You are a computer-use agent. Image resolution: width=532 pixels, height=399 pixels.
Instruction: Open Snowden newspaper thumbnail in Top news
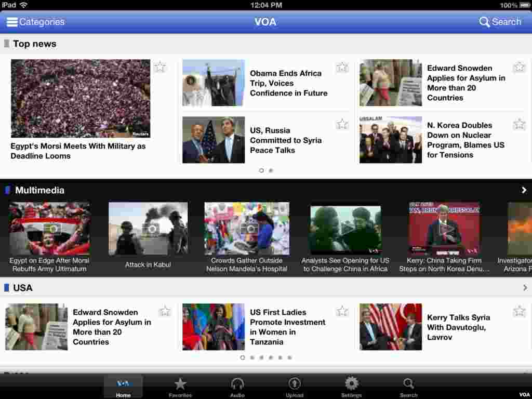391,83
